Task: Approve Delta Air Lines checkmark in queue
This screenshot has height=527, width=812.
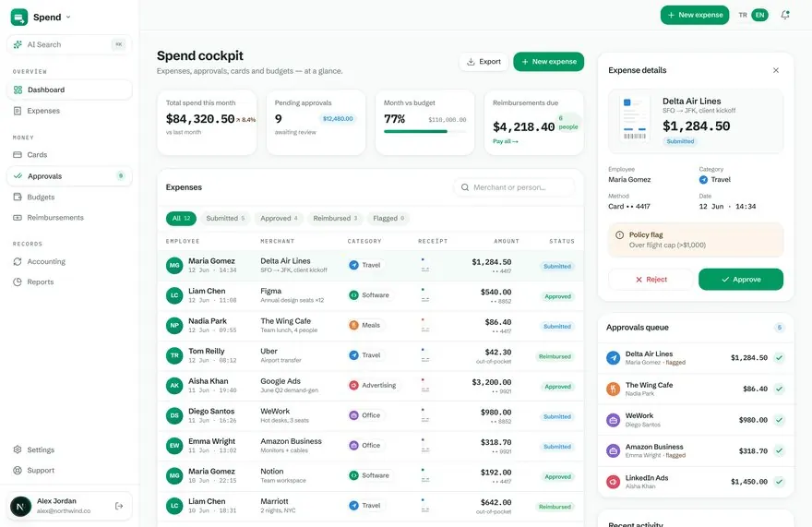Action: (780, 357)
